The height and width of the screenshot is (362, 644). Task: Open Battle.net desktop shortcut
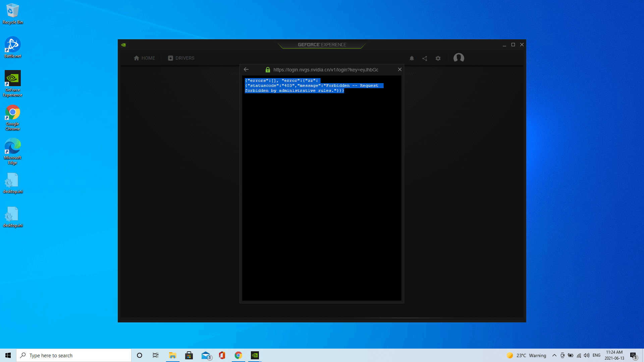coord(13,47)
